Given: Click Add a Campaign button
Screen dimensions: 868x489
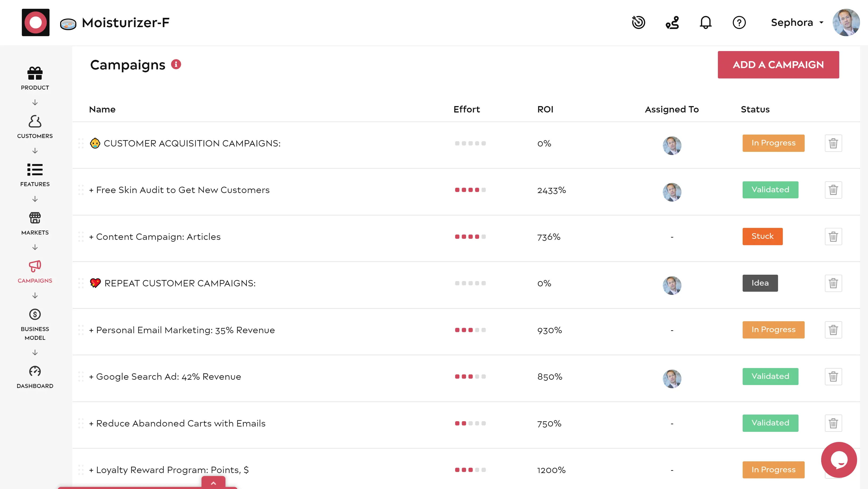Looking at the screenshot, I should point(778,65).
